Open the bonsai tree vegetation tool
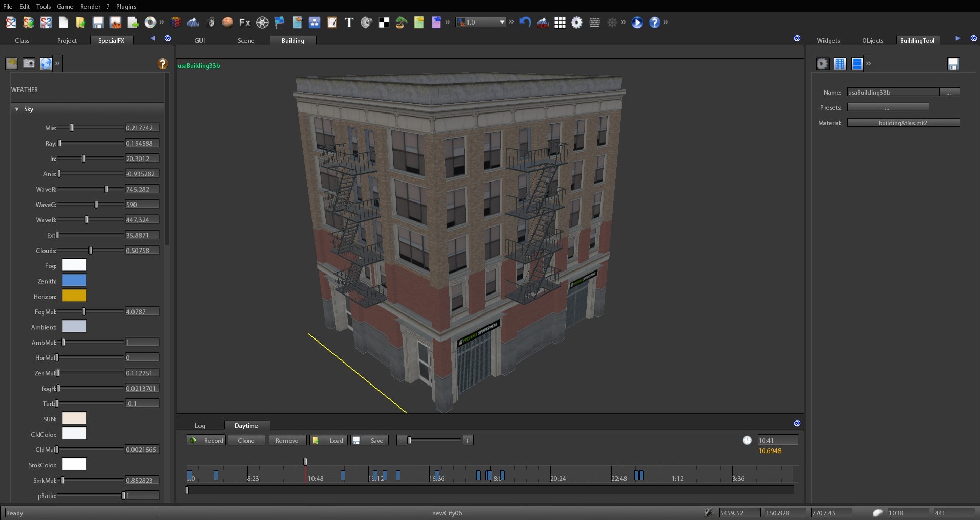Viewport: 980px width, 520px height. pos(401,22)
